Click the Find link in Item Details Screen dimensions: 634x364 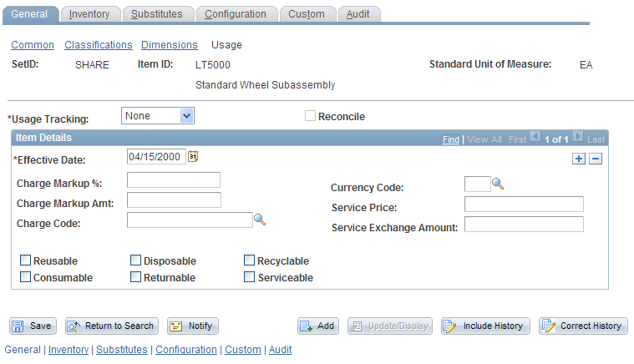coord(451,139)
